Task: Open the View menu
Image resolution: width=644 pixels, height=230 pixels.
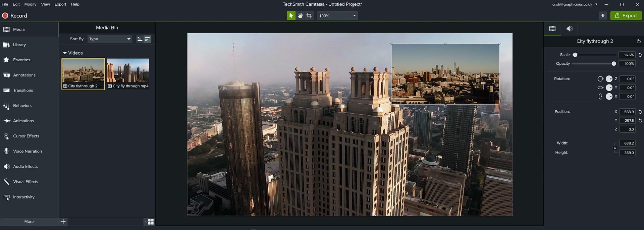Action: click(x=46, y=4)
